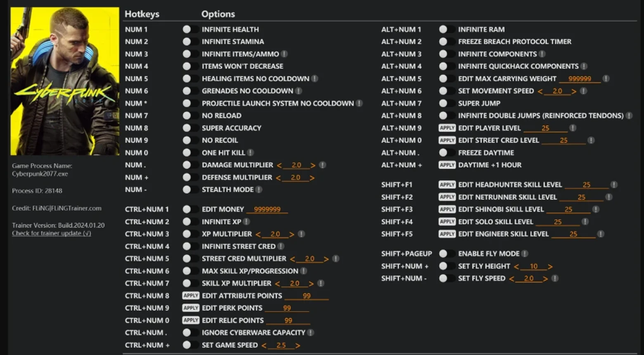Show info icon next to One Hit Kill
Screen dimensions: 644x355
tap(250, 153)
